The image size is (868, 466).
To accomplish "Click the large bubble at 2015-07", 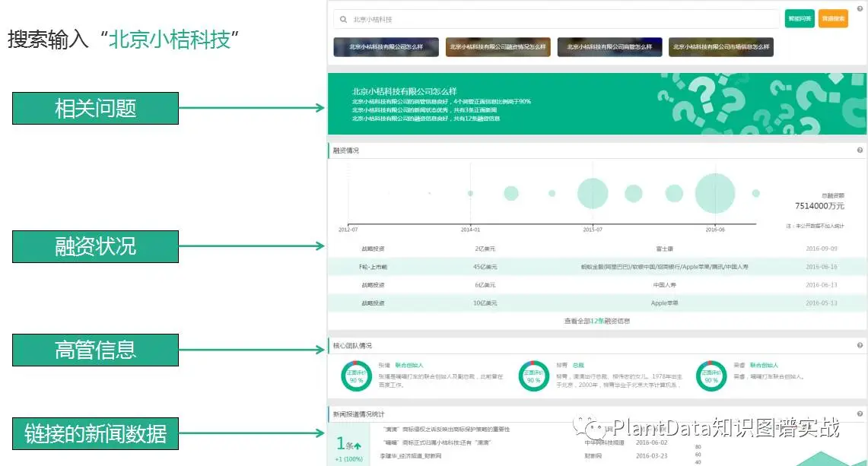I will (593, 193).
